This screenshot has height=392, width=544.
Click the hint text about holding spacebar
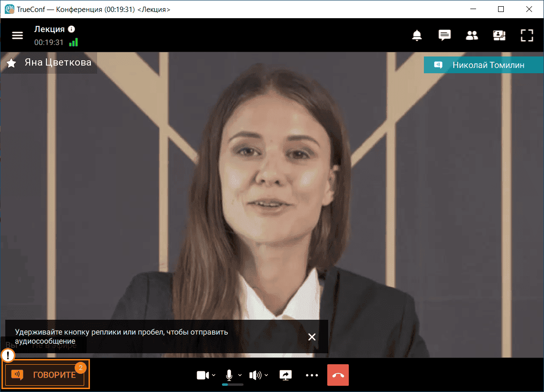[x=122, y=336]
